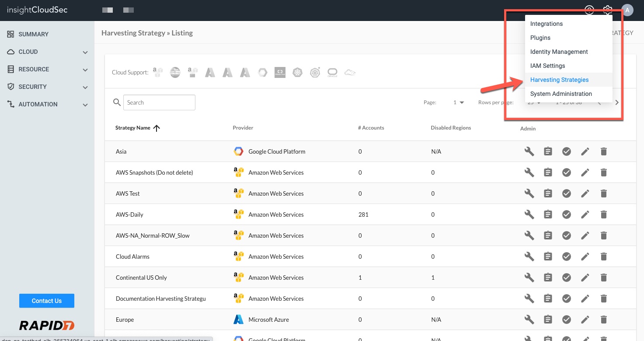This screenshot has height=341, width=644.
Task: Click checkmark circle icon for AWS-Daily row
Action: (x=567, y=214)
